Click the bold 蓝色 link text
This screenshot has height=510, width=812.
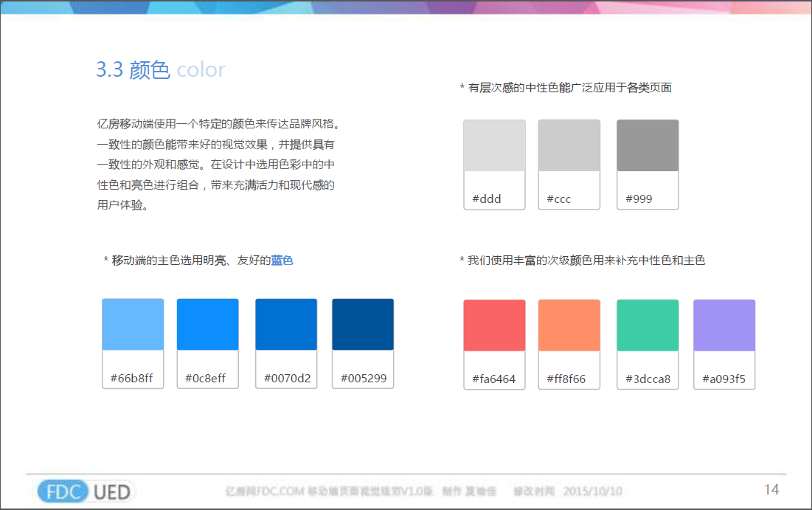(x=282, y=261)
